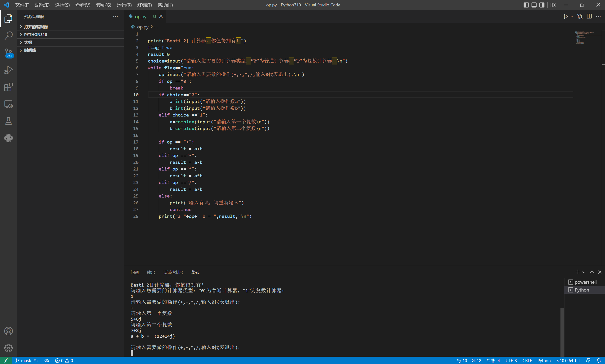Click the Run Python File play button
Viewport: 605px width, 364px height.
point(565,16)
